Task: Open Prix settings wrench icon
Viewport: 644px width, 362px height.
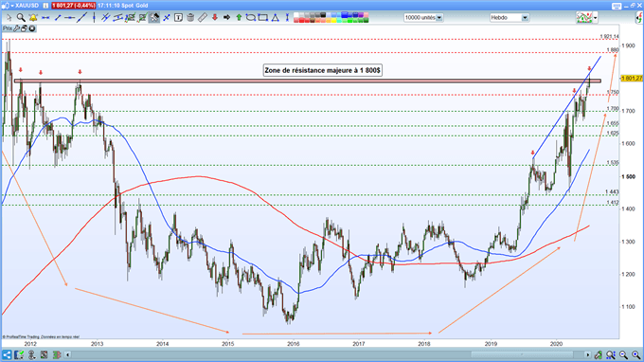Action: tap(16, 28)
